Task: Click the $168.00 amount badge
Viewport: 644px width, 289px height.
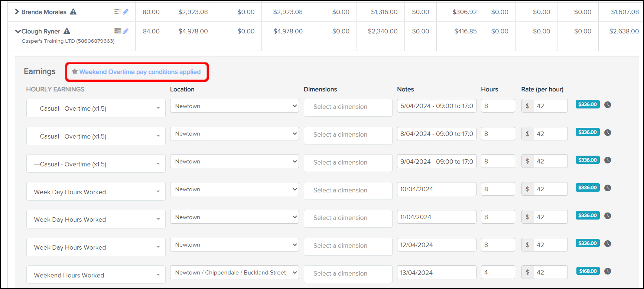Action: pyautogui.click(x=588, y=271)
